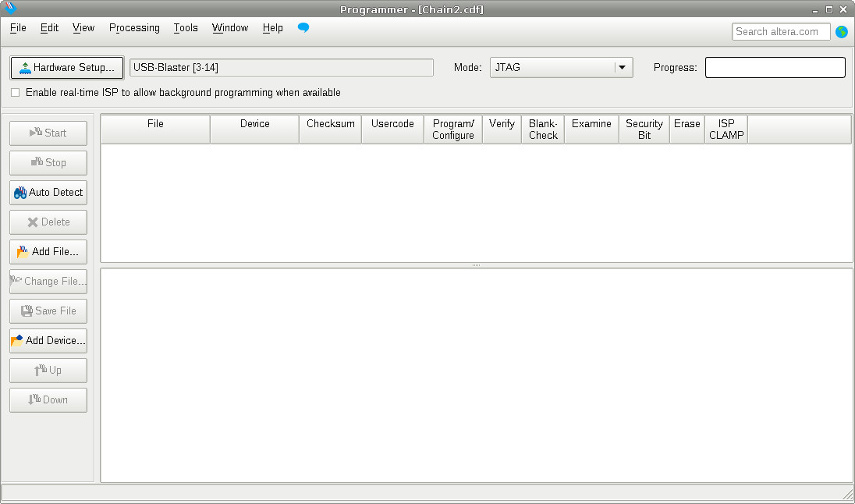855x504 pixels.
Task: Open the File menu
Action: point(18,28)
